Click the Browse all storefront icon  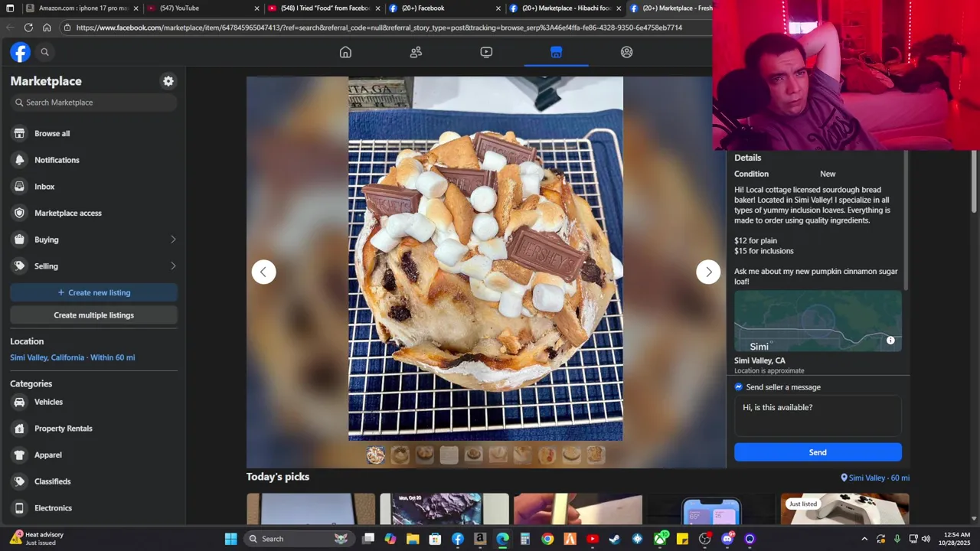[x=19, y=133]
